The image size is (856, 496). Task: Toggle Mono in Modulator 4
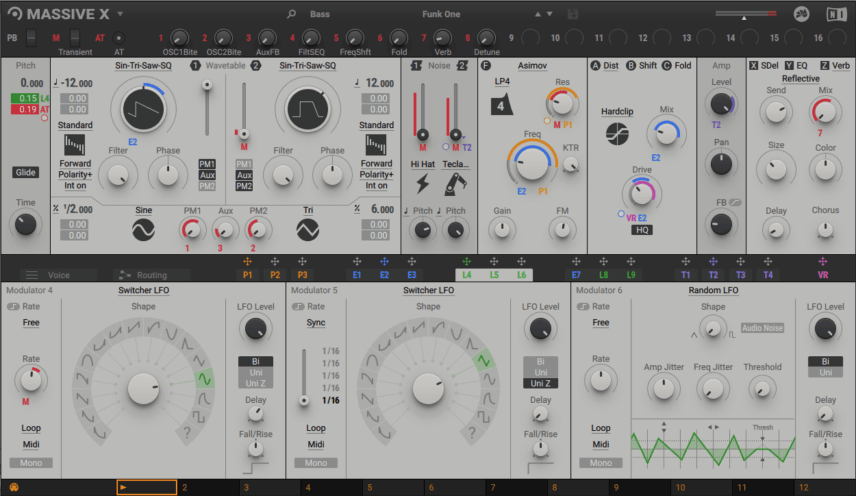pos(31,463)
